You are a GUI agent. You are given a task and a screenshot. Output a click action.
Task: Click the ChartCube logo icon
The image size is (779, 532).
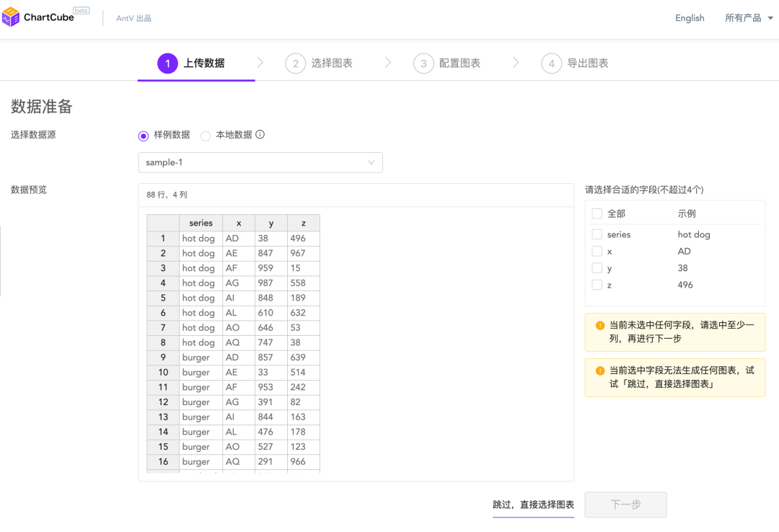pyautogui.click(x=11, y=18)
